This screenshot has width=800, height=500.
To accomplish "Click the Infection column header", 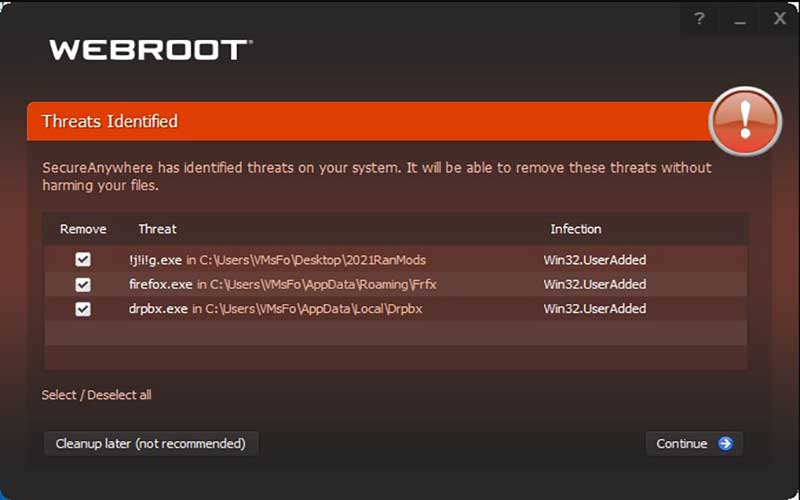I will click(x=576, y=229).
